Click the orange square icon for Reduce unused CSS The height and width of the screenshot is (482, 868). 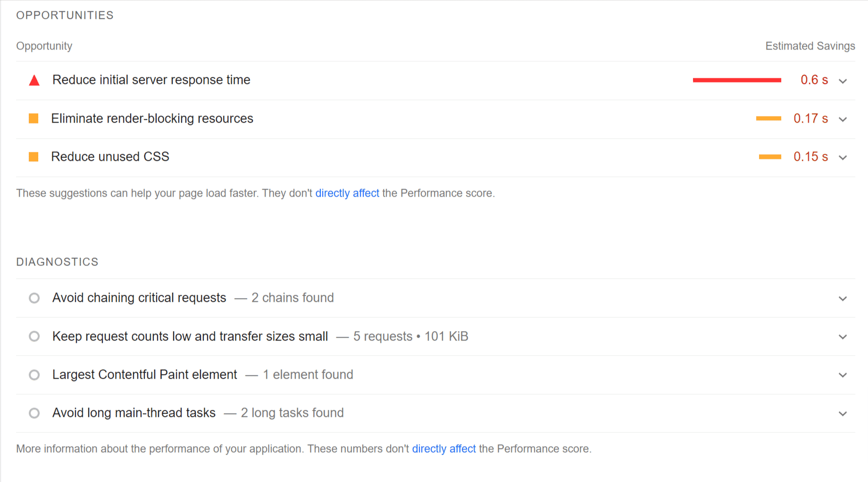click(33, 157)
